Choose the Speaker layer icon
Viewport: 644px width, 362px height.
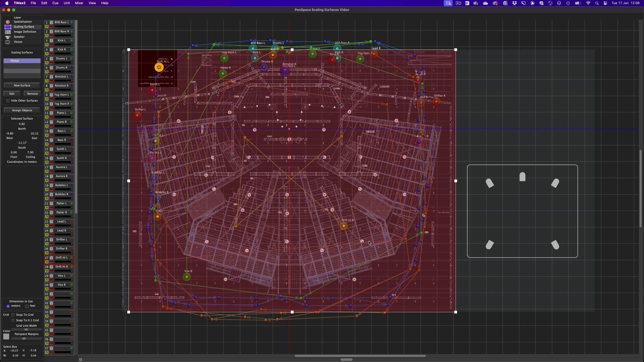(8, 37)
